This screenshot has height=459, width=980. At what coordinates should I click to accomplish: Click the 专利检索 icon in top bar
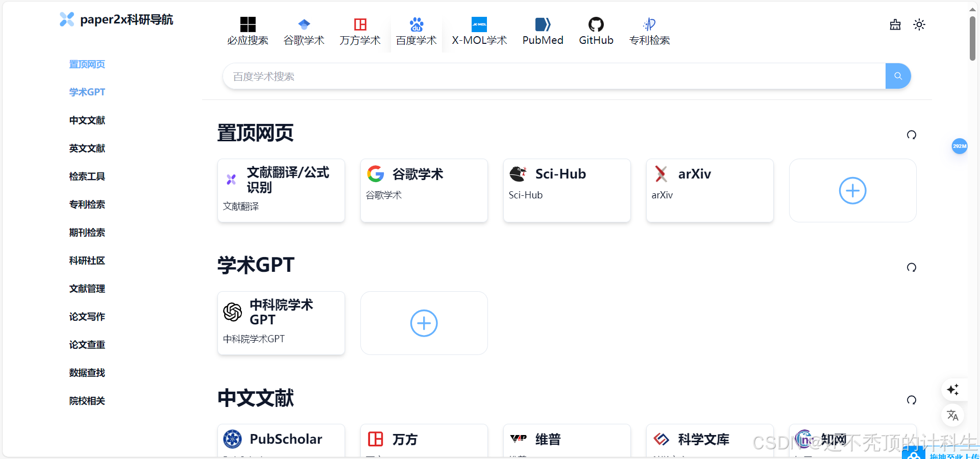point(649,24)
